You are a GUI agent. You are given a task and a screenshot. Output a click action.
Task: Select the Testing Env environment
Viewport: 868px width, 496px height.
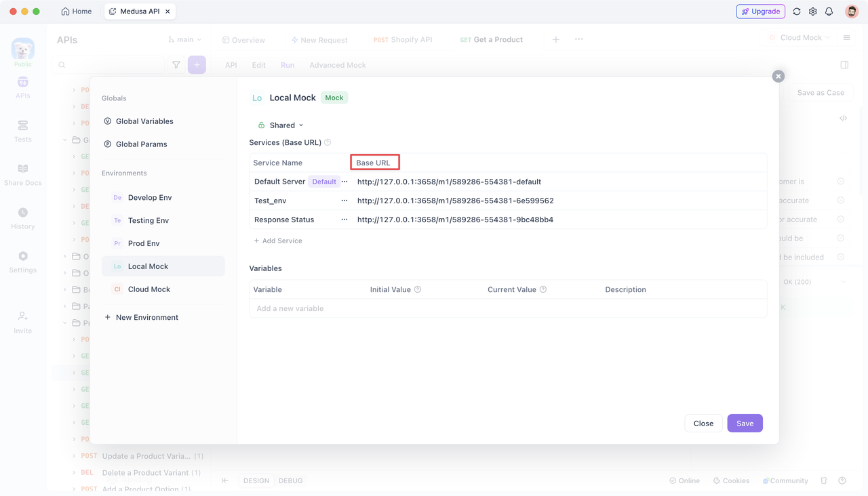coord(163,220)
